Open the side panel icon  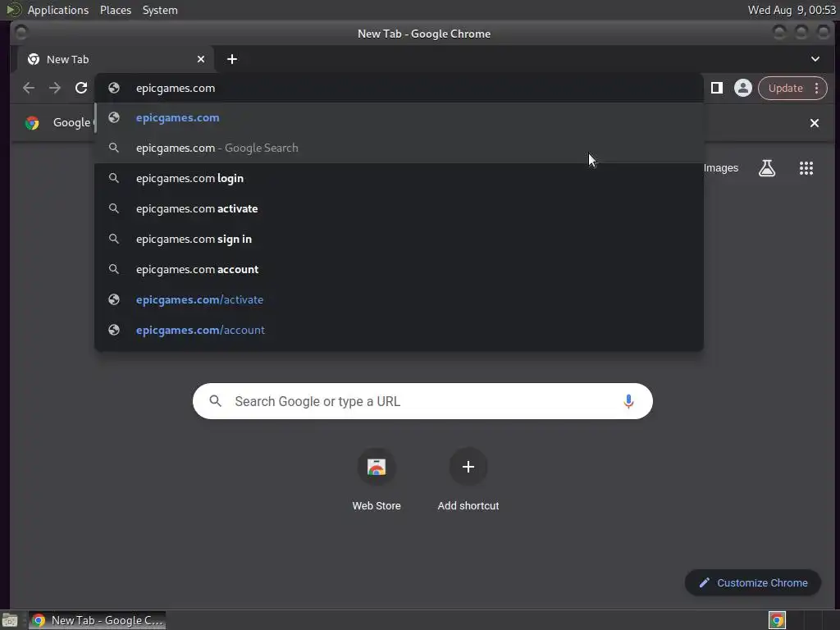[x=716, y=88]
